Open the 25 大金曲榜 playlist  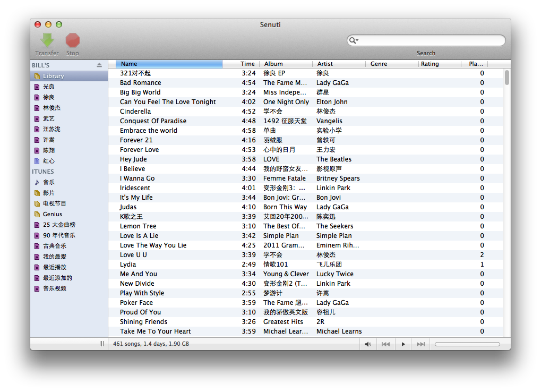pos(69,225)
